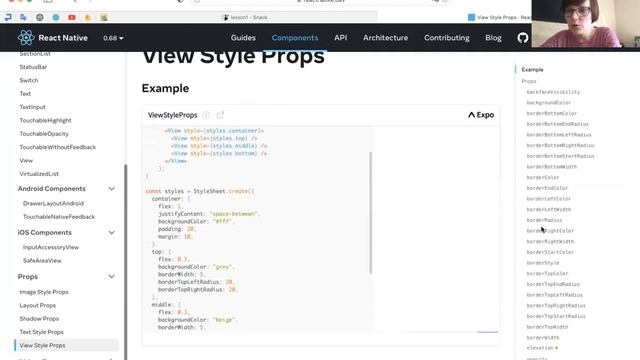Open InputAccessoryView page

51,247
